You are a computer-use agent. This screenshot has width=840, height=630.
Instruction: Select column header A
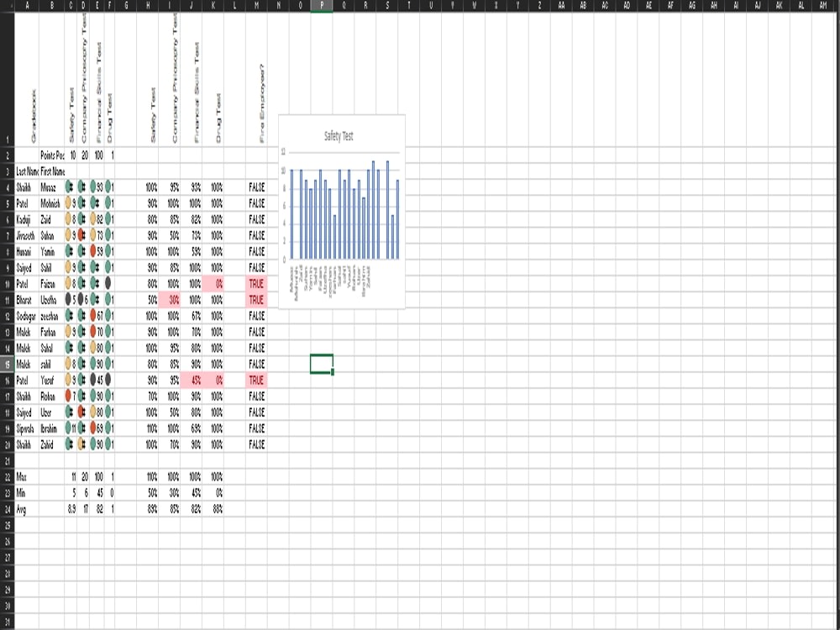point(27,5)
